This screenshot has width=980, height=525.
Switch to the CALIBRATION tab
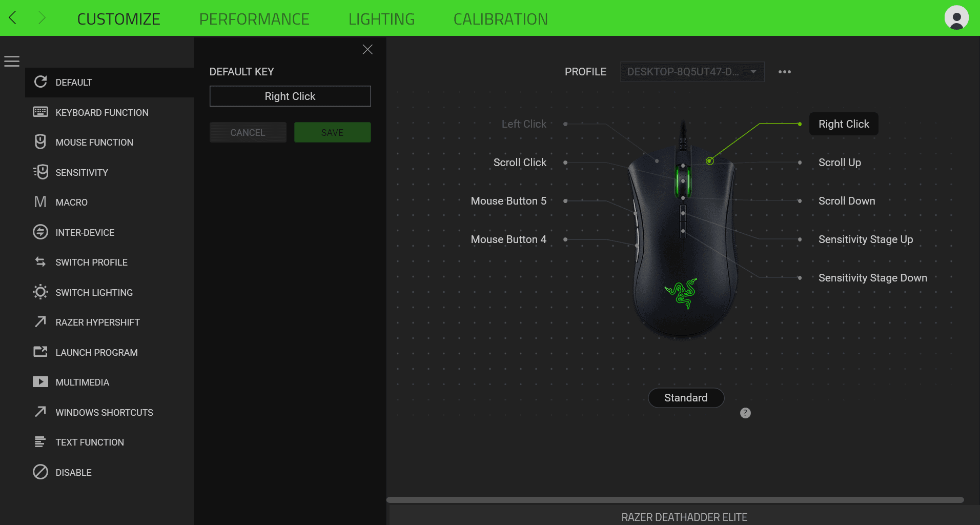pyautogui.click(x=501, y=19)
